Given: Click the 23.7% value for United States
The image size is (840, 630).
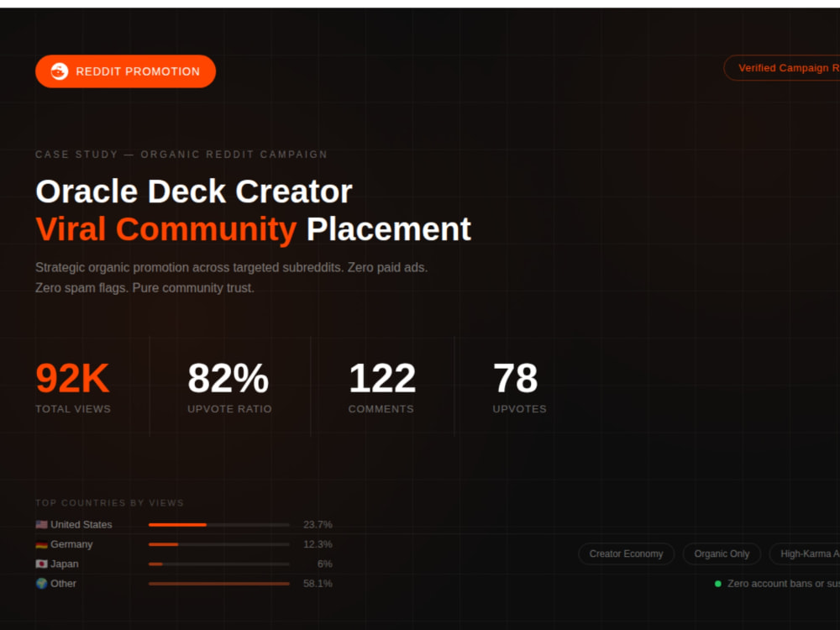Looking at the screenshot, I should (318, 524).
